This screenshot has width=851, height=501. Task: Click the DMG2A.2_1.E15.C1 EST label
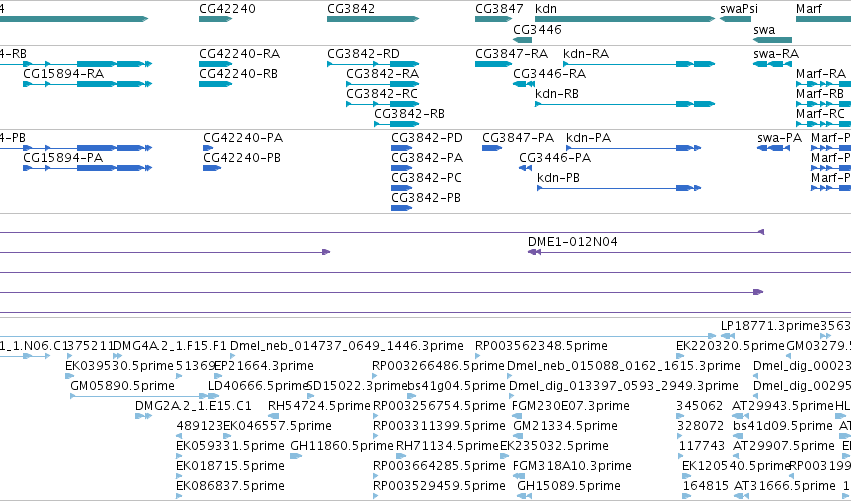pos(193,405)
